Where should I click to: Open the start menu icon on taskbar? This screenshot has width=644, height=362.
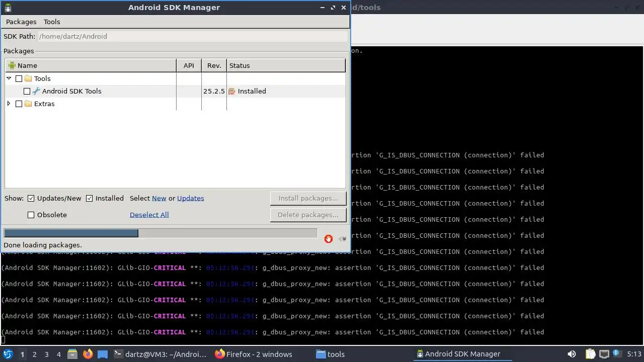(8, 354)
